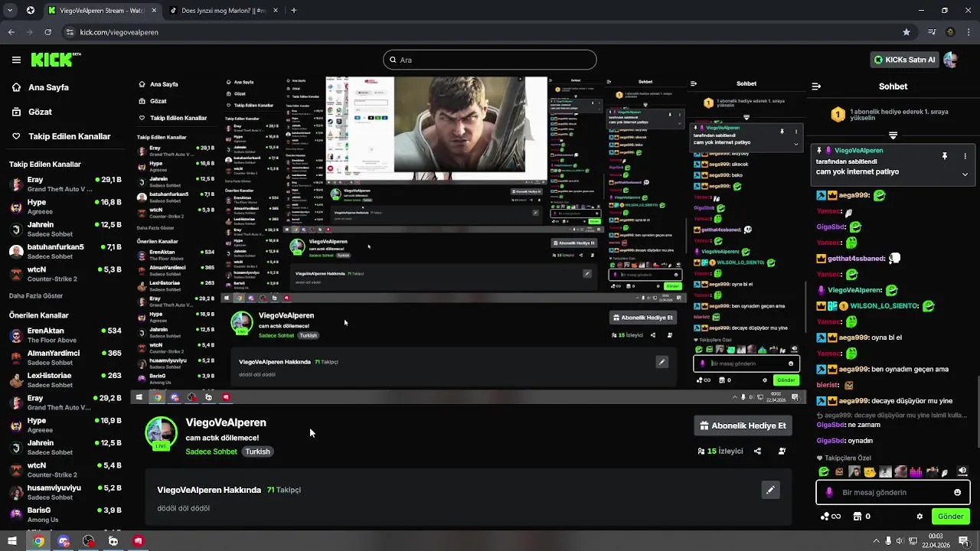The image size is (980, 551).
Task: Open the profile avatar menu
Action: [x=951, y=60]
